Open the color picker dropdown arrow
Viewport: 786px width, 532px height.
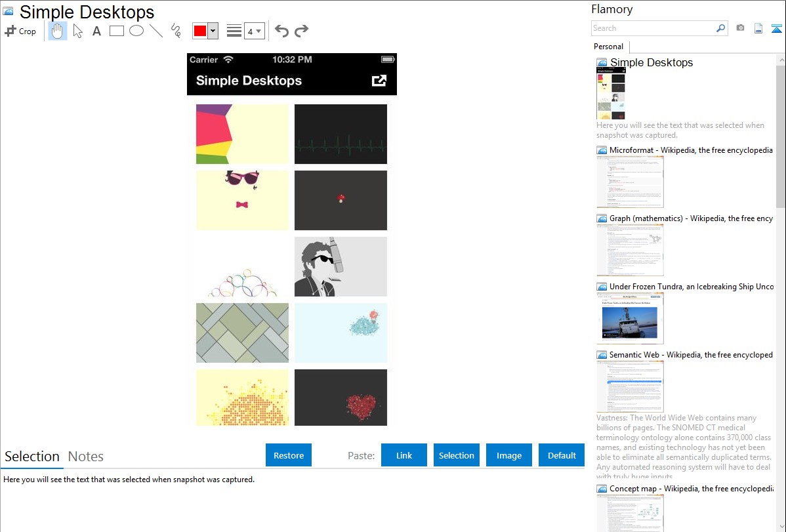tap(213, 31)
